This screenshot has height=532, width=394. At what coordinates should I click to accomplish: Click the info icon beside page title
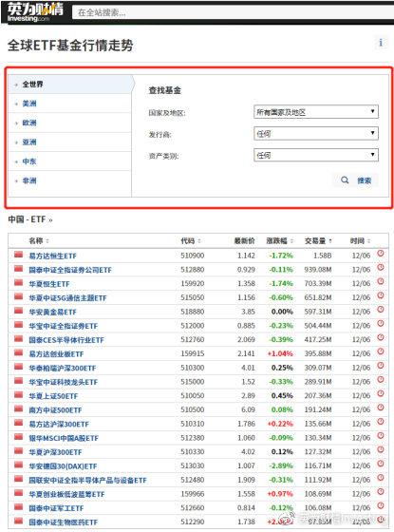tap(381, 43)
